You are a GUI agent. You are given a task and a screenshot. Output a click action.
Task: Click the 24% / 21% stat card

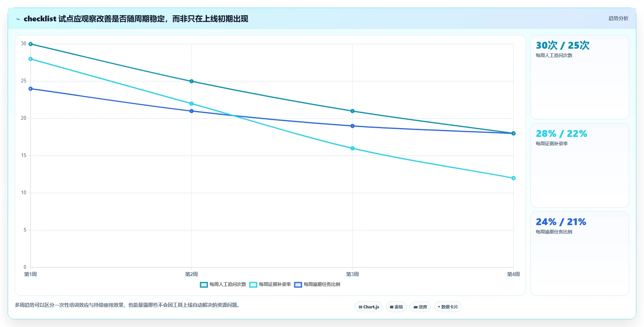(580, 254)
